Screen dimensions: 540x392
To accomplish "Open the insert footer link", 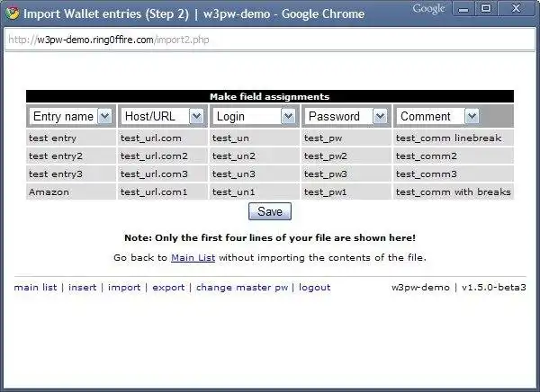I will [x=82, y=288].
